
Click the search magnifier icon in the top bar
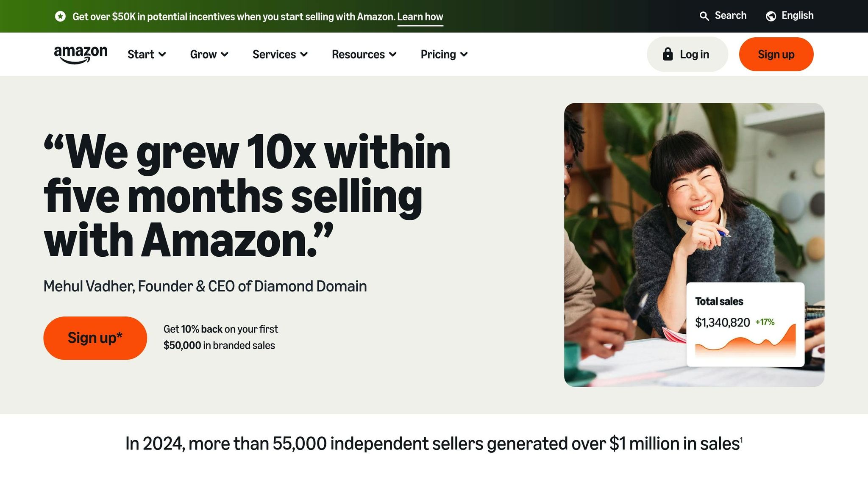[705, 16]
